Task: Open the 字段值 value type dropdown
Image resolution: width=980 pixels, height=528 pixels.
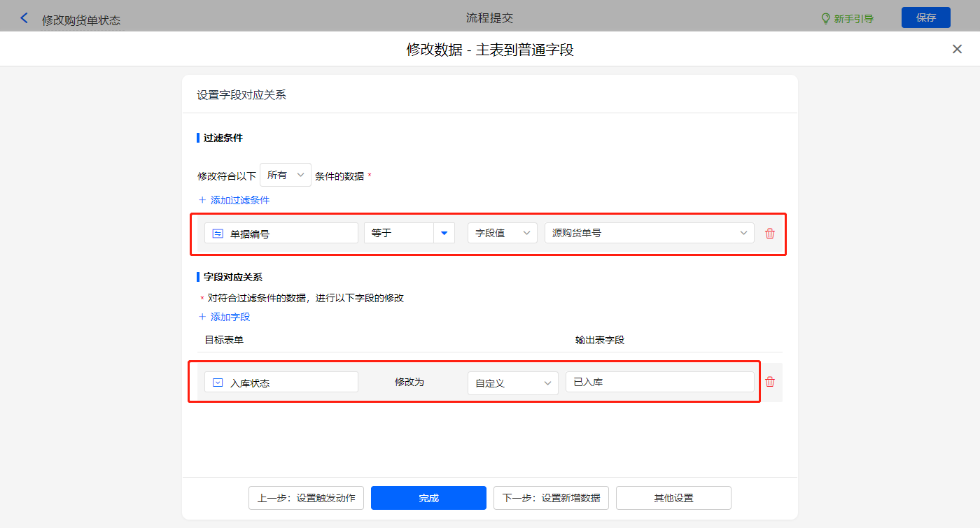Action: (502, 233)
